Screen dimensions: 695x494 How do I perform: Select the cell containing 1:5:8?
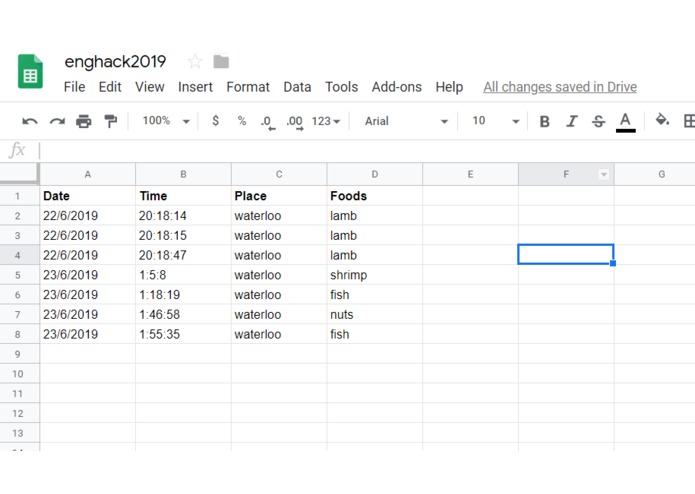click(184, 275)
